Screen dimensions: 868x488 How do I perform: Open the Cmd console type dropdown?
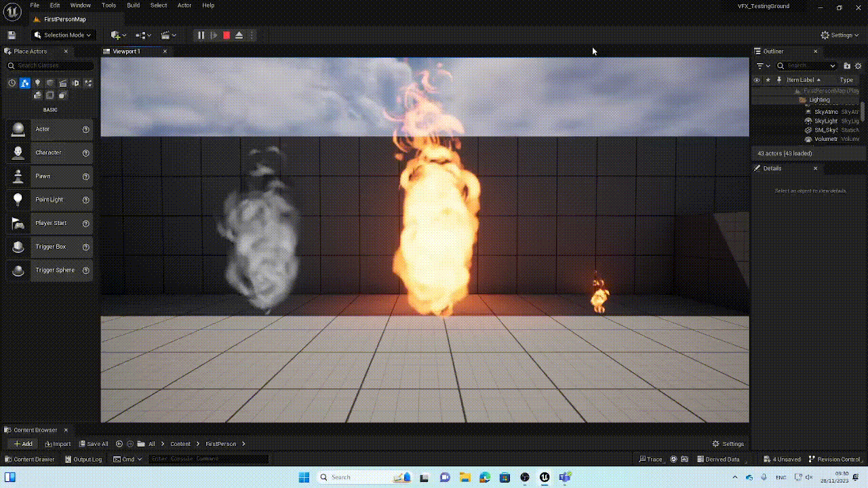[x=128, y=460]
